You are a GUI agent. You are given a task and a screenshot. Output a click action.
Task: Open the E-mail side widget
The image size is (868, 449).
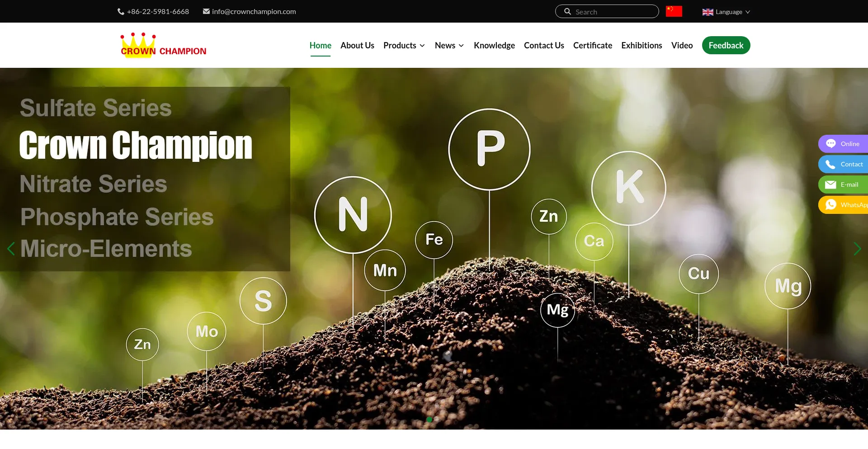click(843, 184)
